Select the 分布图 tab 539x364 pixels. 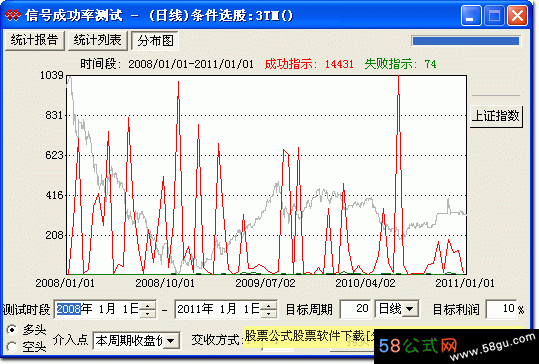click(x=155, y=41)
